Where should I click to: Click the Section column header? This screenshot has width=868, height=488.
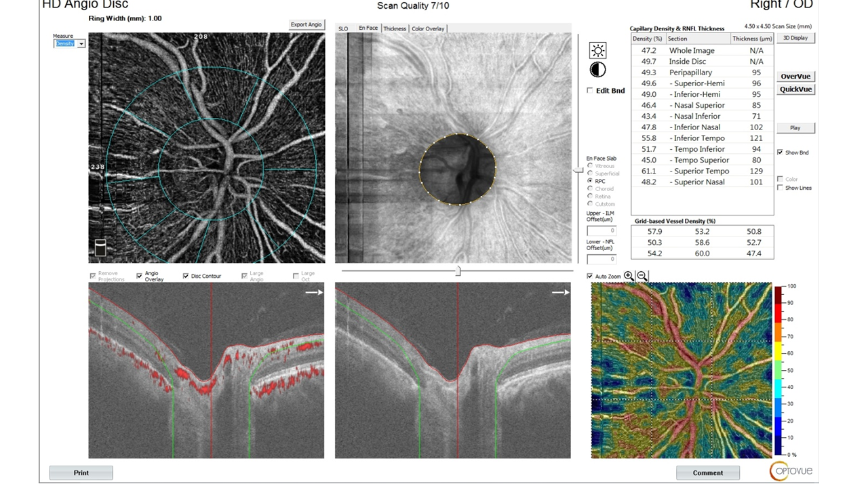click(x=698, y=39)
